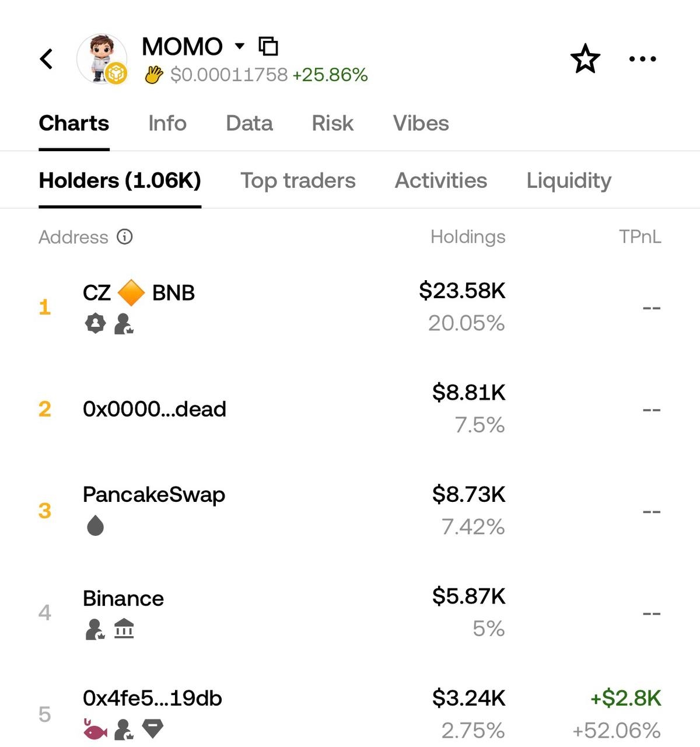700x747 pixels.
Task: Tap the Binance exchange bank icon
Action: [124, 629]
